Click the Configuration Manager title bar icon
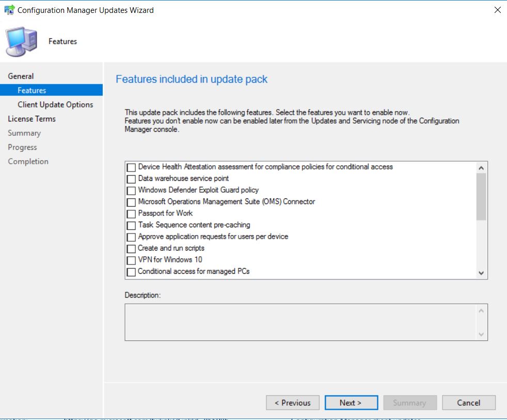The width and height of the screenshot is (507, 420). click(x=9, y=9)
